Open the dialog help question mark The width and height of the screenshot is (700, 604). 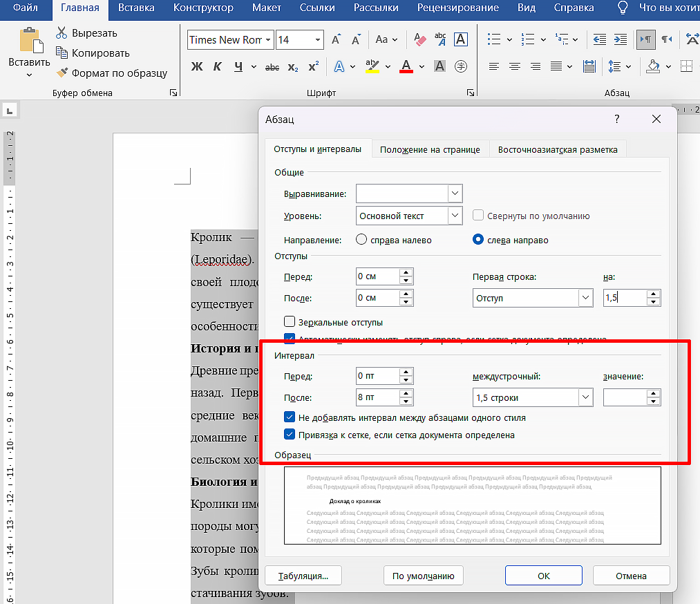click(x=617, y=119)
